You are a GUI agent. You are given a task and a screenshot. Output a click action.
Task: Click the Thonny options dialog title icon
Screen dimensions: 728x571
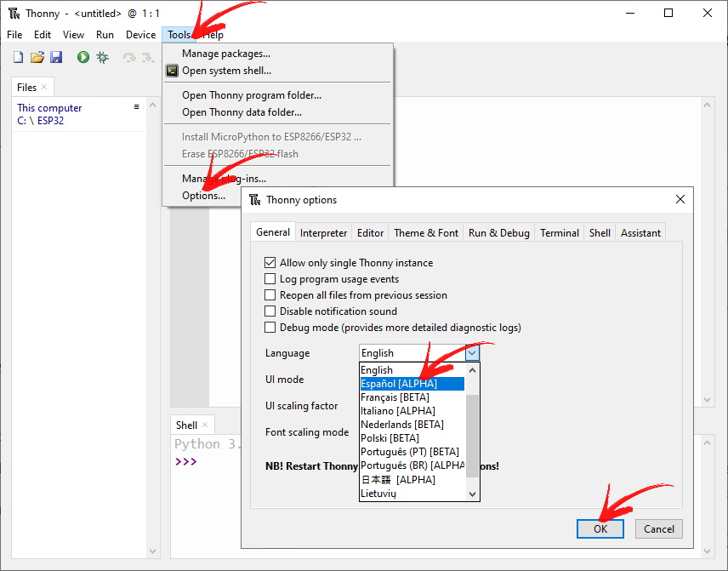click(x=255, y=200)
